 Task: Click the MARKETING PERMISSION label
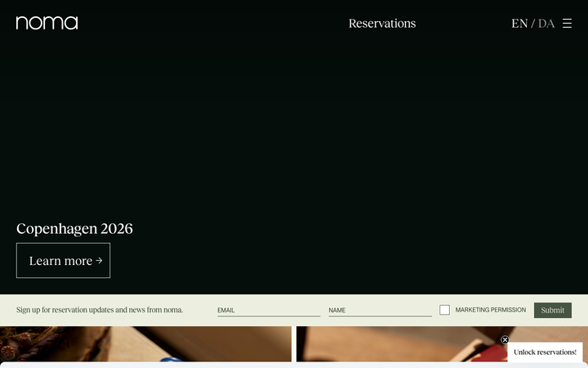(491, 310)
